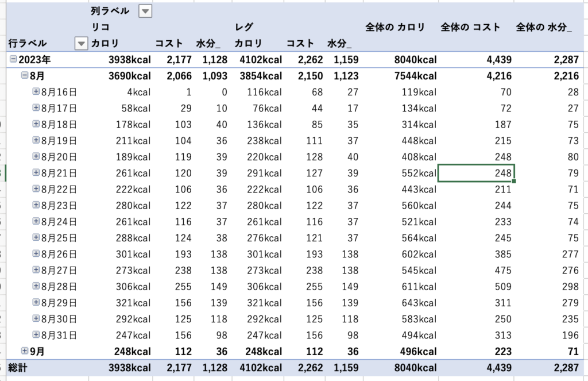Select the selected cell's fill handle
The width and height of the screenshot is (588, 381).
[x=514, y=181]
